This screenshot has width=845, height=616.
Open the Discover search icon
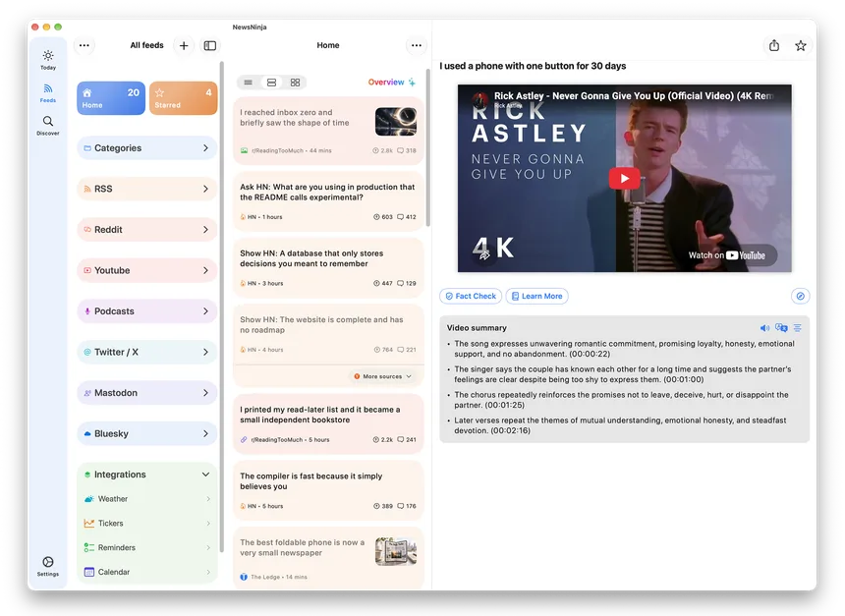(x=48, y=126)
